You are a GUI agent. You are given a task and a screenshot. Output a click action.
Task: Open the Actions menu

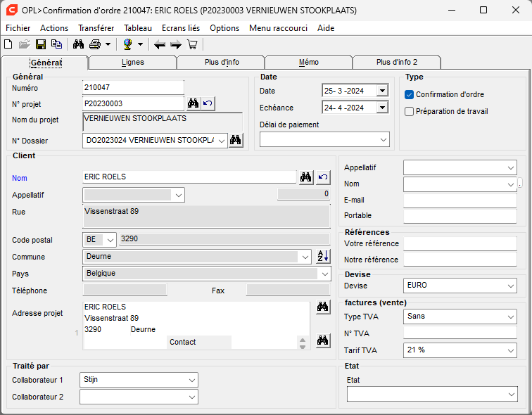point(54,28)
